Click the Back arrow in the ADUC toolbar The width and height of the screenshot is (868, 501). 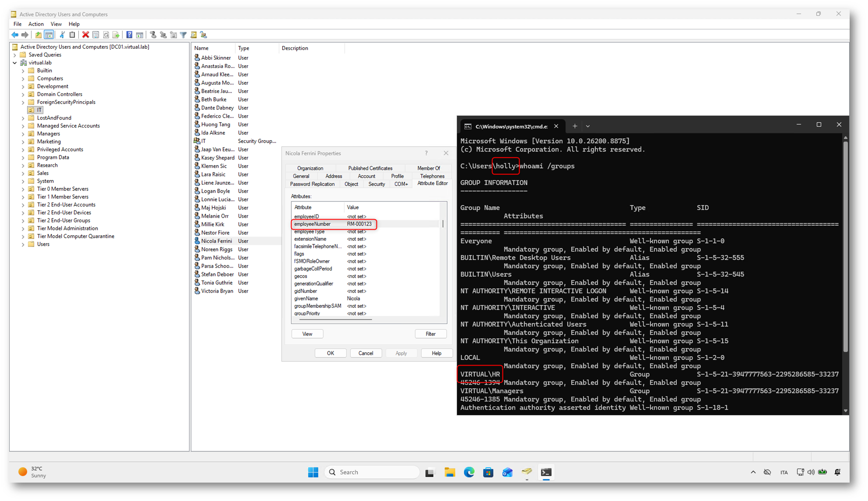click(x=15, y=35)
